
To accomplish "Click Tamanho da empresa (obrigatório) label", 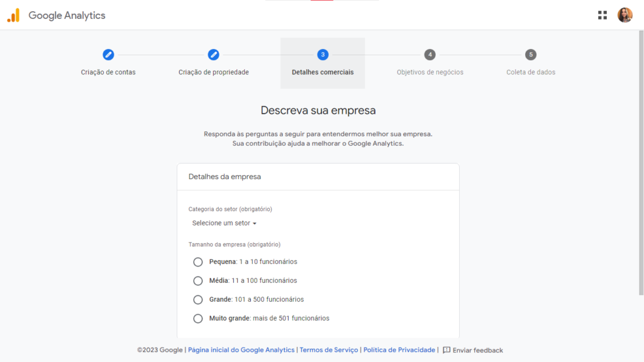I will pyautogui.click(x=235, y=244).
